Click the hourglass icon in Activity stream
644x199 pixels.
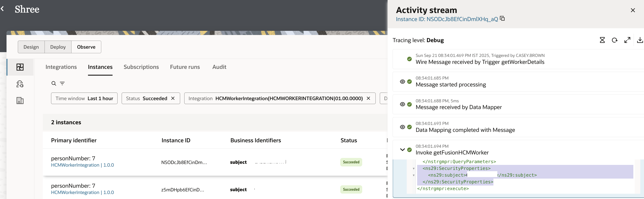tap(602, 40)
